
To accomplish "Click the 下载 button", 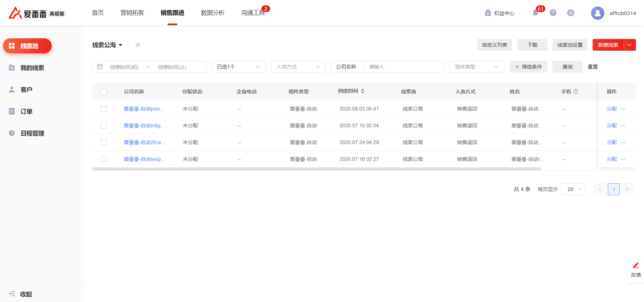I will tap(532, 45).
